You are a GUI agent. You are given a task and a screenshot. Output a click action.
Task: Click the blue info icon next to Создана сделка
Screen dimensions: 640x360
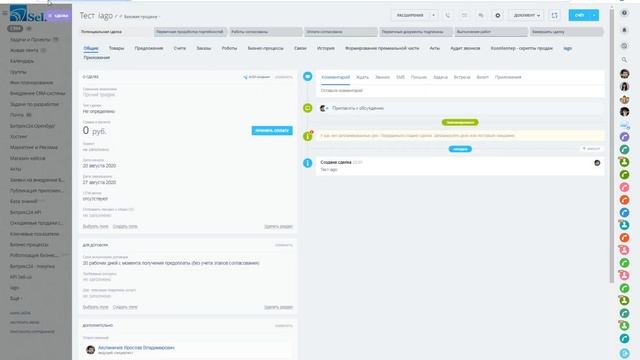pyautogui.click(x=308, y=163)
